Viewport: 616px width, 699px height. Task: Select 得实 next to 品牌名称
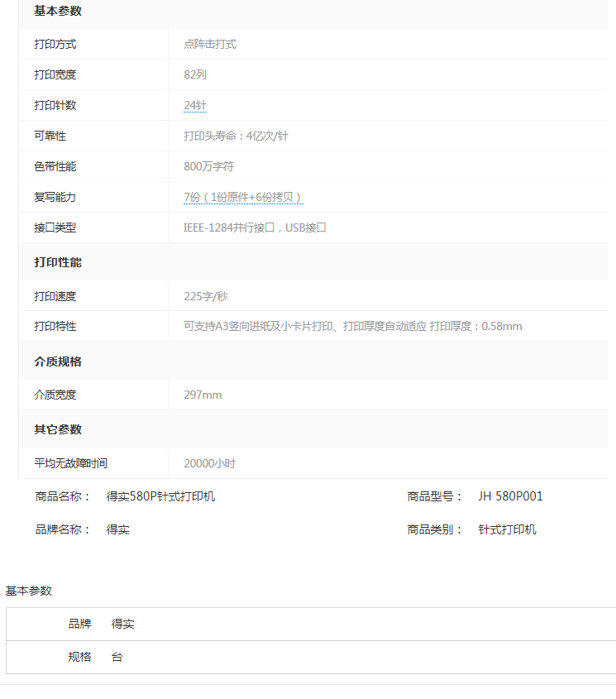(x=117, y=529)
